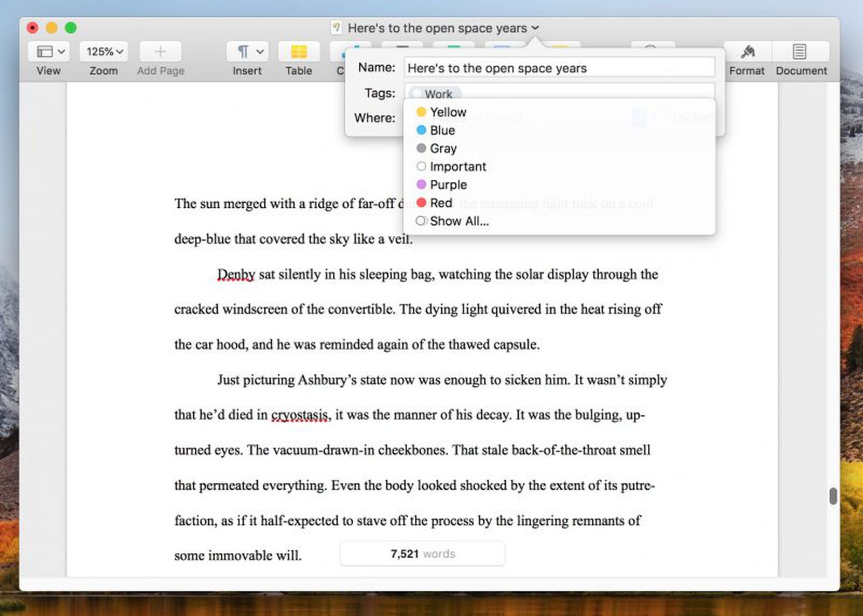
Task: Open the Zoom level 125% dropdown
Action: tap(102, 52)
